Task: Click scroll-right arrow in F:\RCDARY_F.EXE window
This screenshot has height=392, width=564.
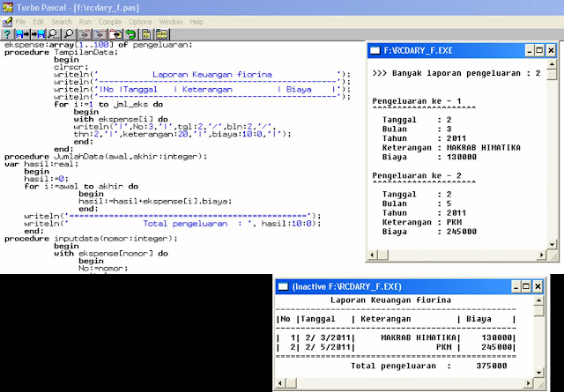Action: pyautogui.click(x=542, y=255)
